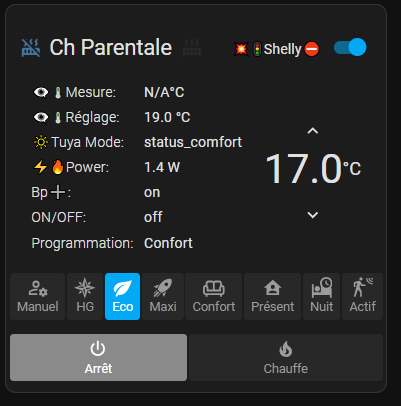
Task: Toggle the blue Shelly power switch
Action: point(350,47)
